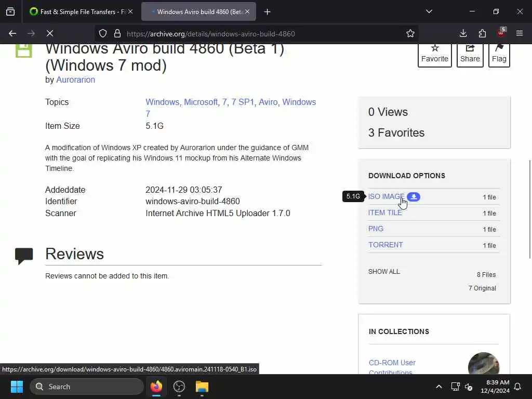This screenshot has height=399, width=532.
Task: Open notifications bell icon
Action: coord(518,387)
